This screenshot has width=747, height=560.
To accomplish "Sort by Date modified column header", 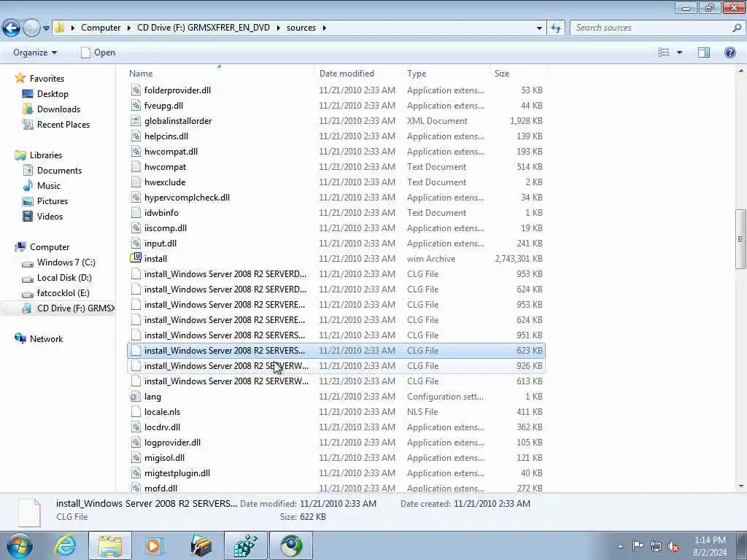I will (x=347, y=74).
